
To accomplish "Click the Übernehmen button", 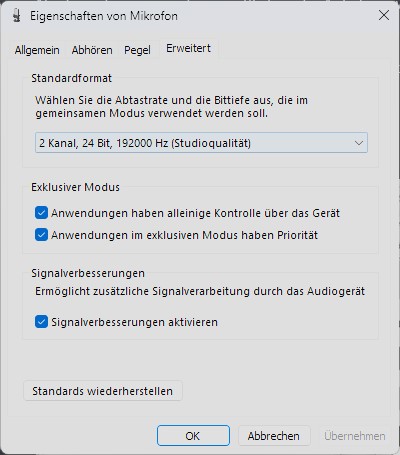I will [355, 436].
